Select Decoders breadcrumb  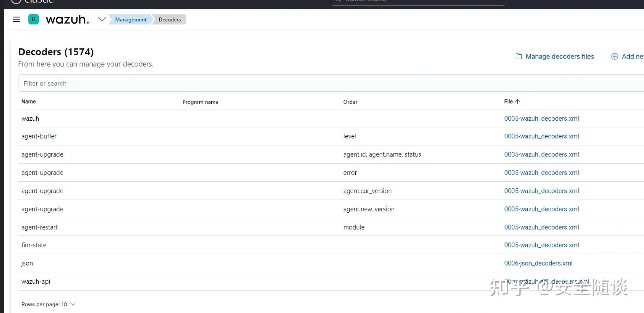tap(170, 19)
